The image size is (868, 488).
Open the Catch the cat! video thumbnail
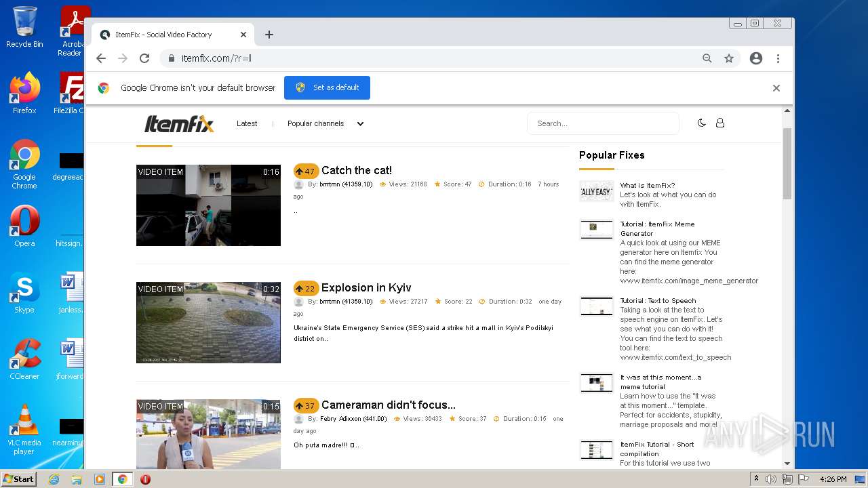click(x=208, y=205)
